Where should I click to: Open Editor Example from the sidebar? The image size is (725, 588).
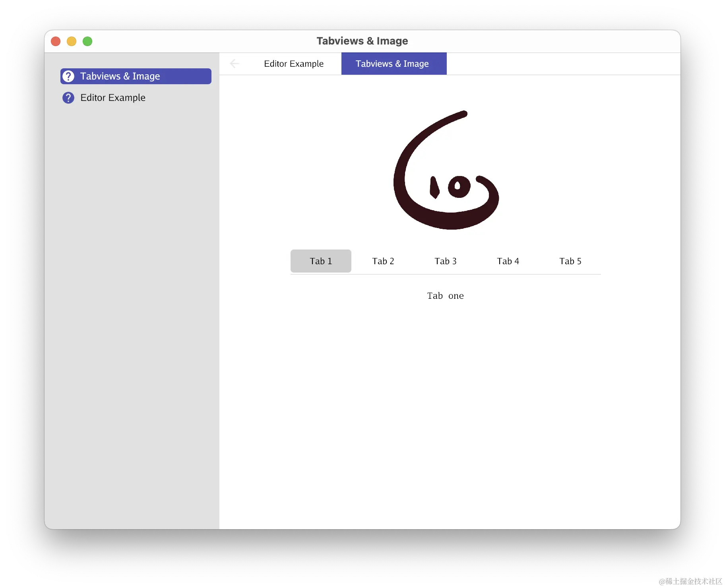[136, 98]
